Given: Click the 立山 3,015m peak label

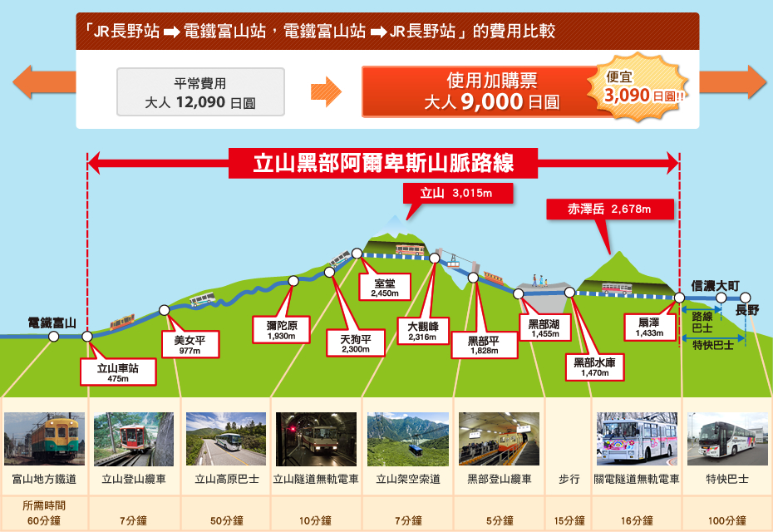Looking at the screenshot, I should click(458, 194).
